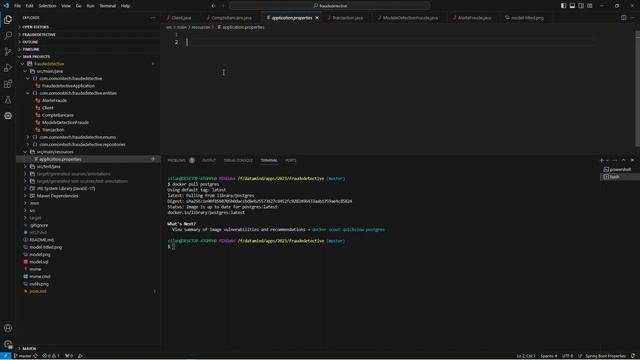
Task: Select the powershell terminal instance
Action: [620, 169]
